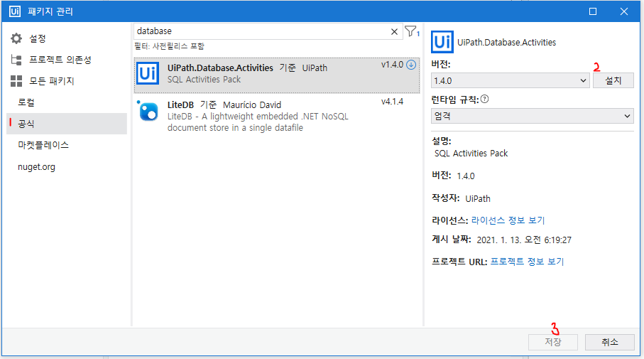Click the 필터: 사전릴리스 포함 label
Image resolution: width=644 pixels, height=359 pixels.
point(169,46)
